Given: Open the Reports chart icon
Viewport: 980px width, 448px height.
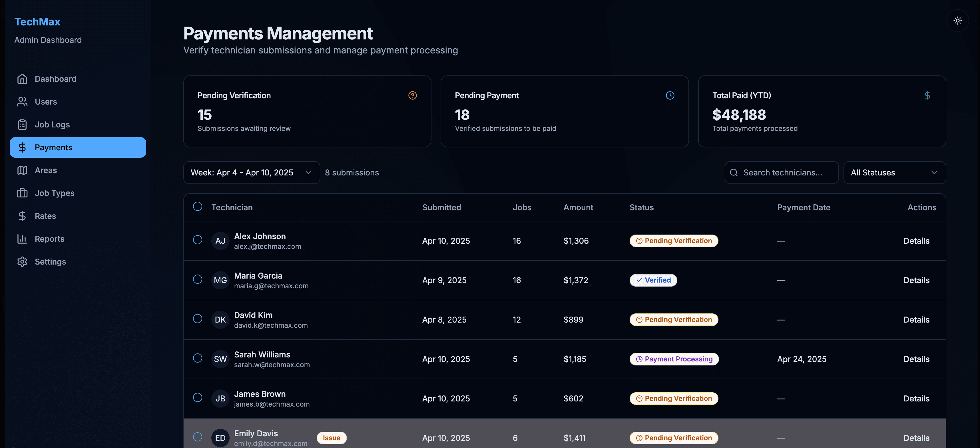Looking at the screenshot, I should 23,239.
